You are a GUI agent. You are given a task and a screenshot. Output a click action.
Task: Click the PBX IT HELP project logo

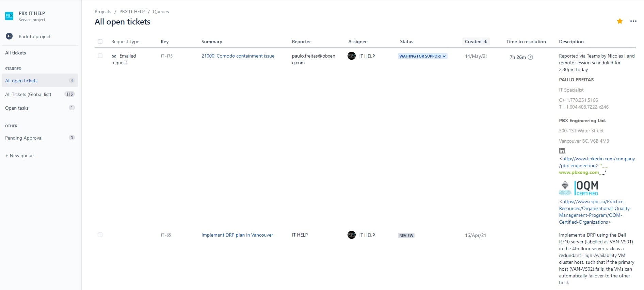(x=9, y=16)
